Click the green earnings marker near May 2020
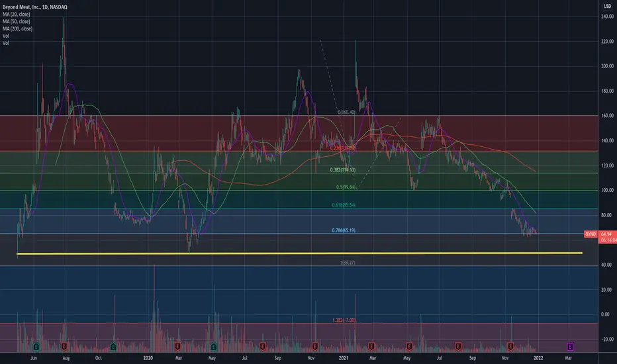 [214, 347]
